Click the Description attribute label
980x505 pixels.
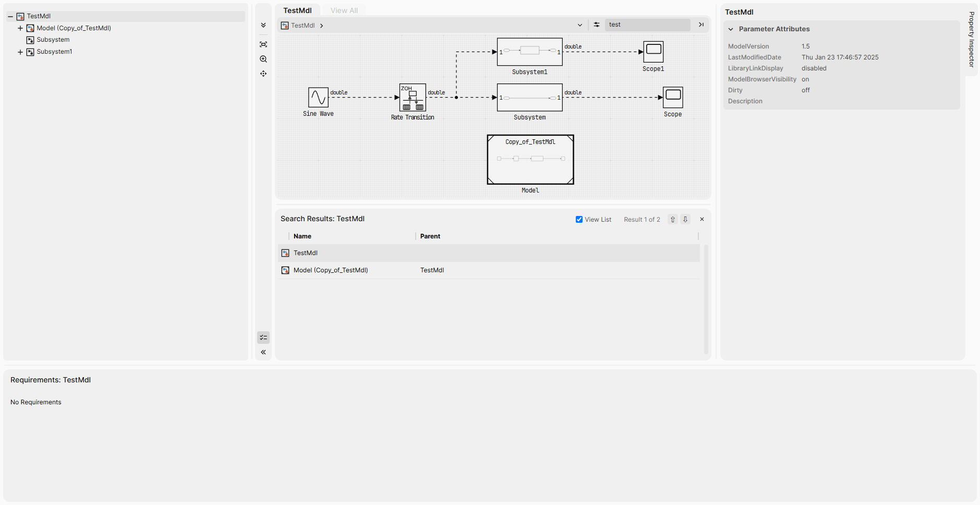(745, 101)
